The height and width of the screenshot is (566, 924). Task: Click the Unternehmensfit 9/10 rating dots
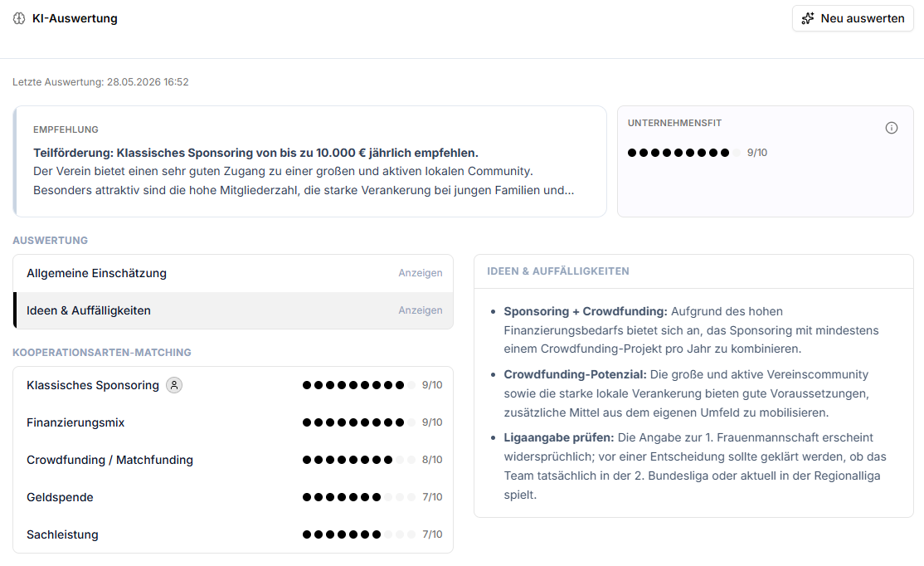pyautogui.click(x=683, y=153)
